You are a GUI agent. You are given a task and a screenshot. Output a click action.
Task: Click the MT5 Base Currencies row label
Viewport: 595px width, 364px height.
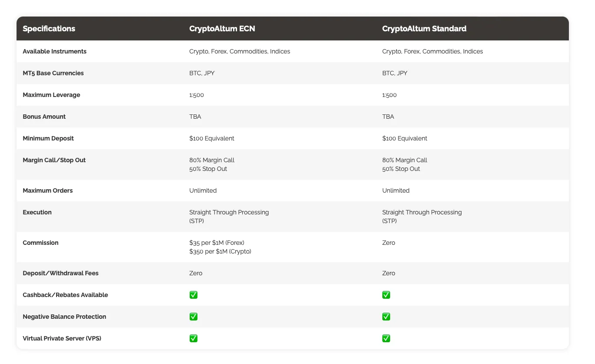[x=53, y=73]
